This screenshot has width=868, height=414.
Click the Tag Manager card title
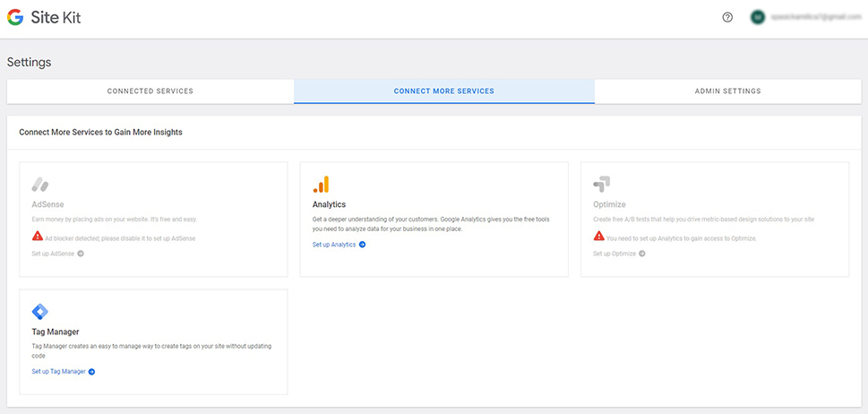56,332
